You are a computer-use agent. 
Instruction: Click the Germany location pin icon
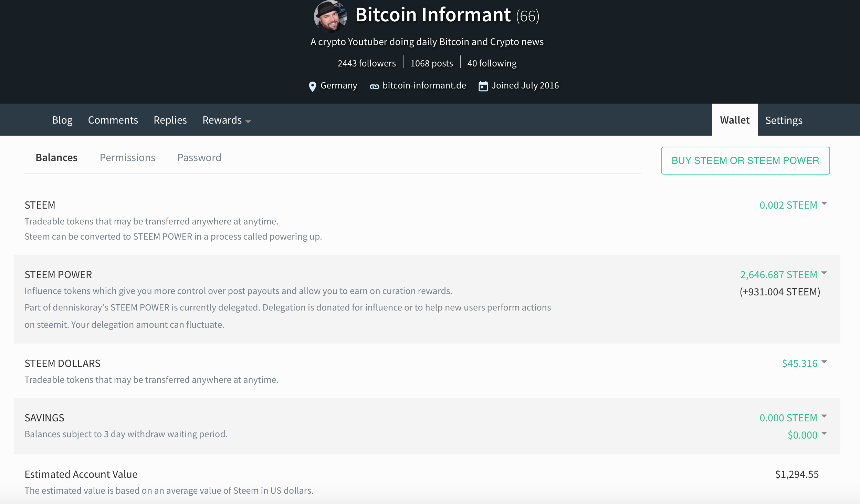coord(312,86)
